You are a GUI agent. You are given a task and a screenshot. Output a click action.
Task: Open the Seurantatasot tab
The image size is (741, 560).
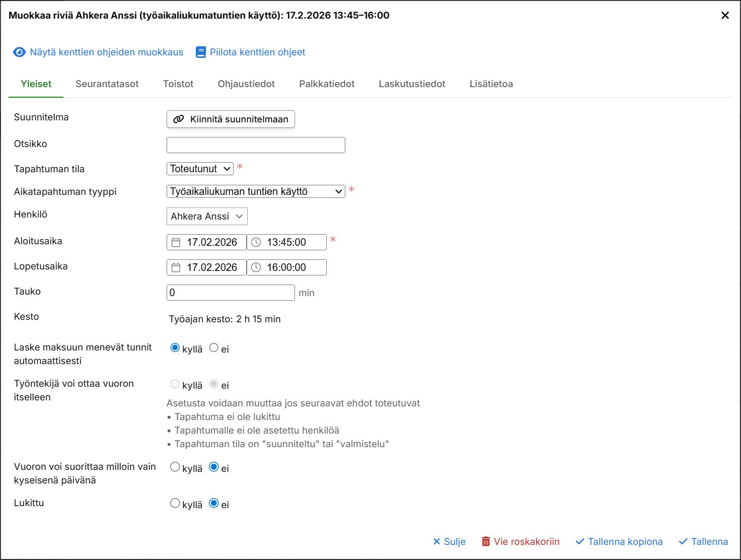[107, 84]
